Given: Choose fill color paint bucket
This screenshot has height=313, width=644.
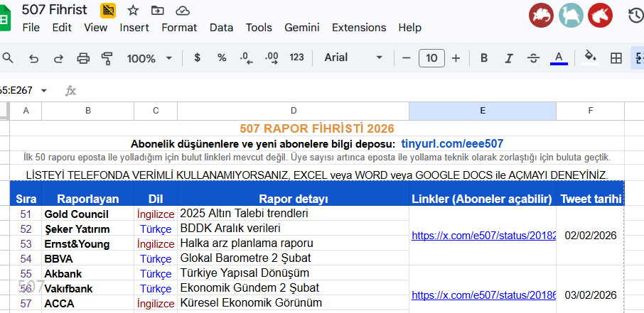Looking at the screenshot, I should [591, 58].
